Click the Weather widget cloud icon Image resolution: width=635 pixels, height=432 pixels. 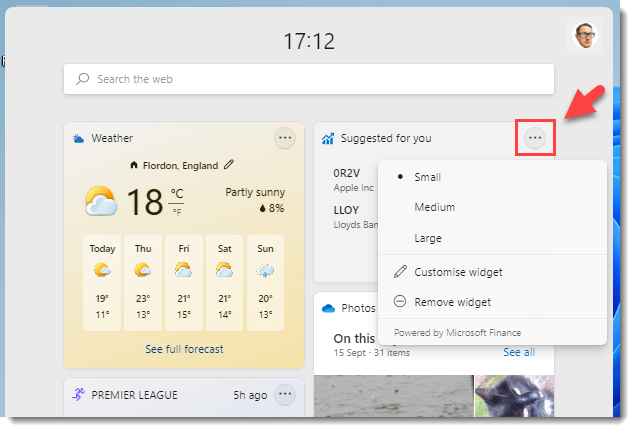click(x=78, y=138)
